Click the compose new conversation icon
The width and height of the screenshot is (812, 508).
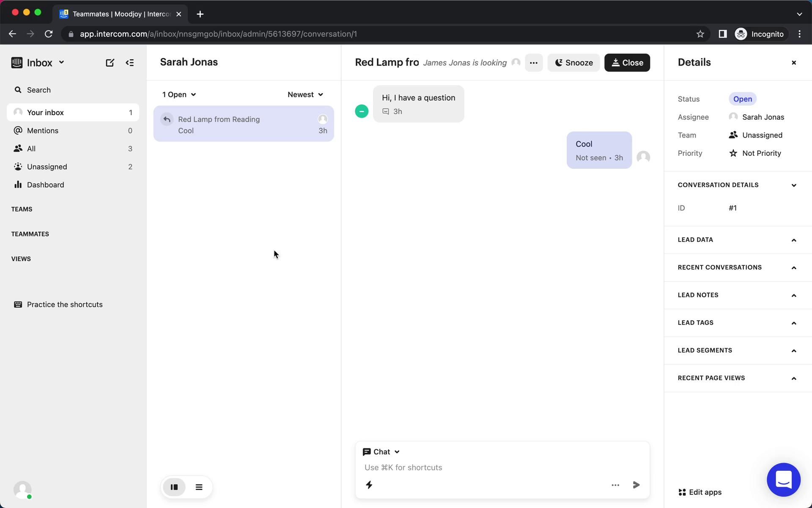coord(110,63)
